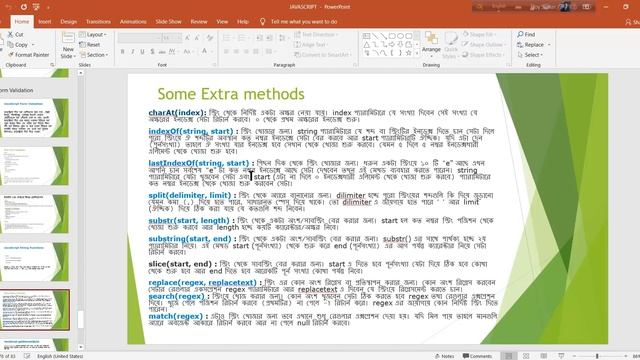The height and width of the screenshot is (360, 640).
Task: Select the currently highlighted slide thumbnail
Action: point(34,310)
